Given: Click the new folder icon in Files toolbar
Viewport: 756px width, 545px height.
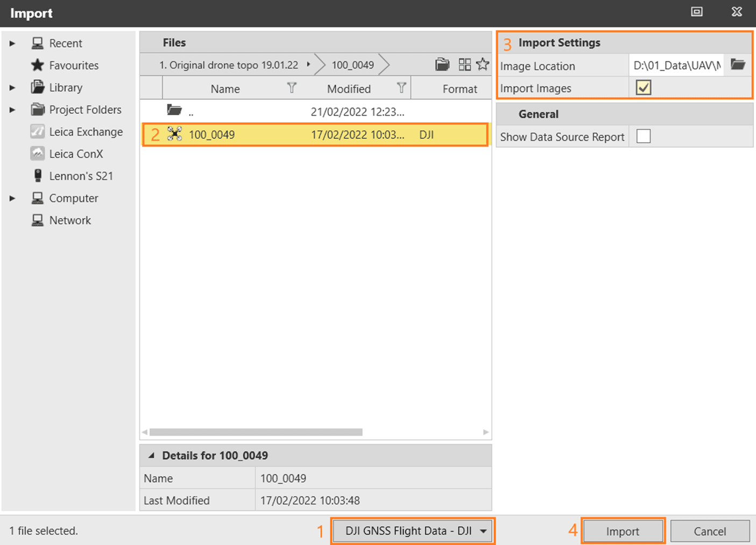Looking at the screenshot, I should [x=442, y=65].
